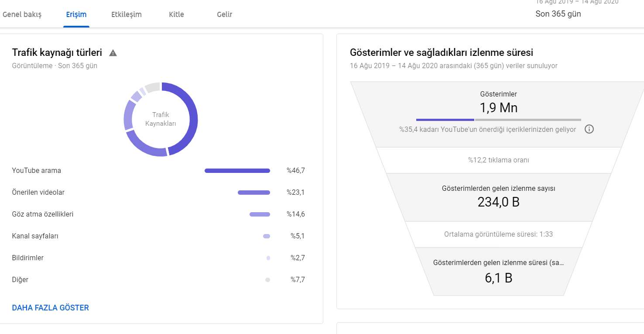The height and width of the screenshot is (334, 644).
Task: Select the YouTube arama traffic source label
Action: tap(37, 171)
